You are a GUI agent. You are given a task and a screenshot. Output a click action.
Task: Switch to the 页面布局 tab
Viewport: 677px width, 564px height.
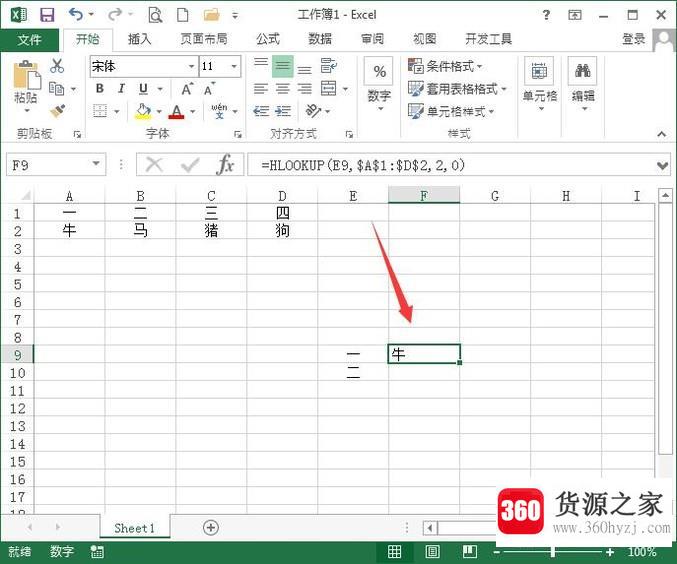204,39
